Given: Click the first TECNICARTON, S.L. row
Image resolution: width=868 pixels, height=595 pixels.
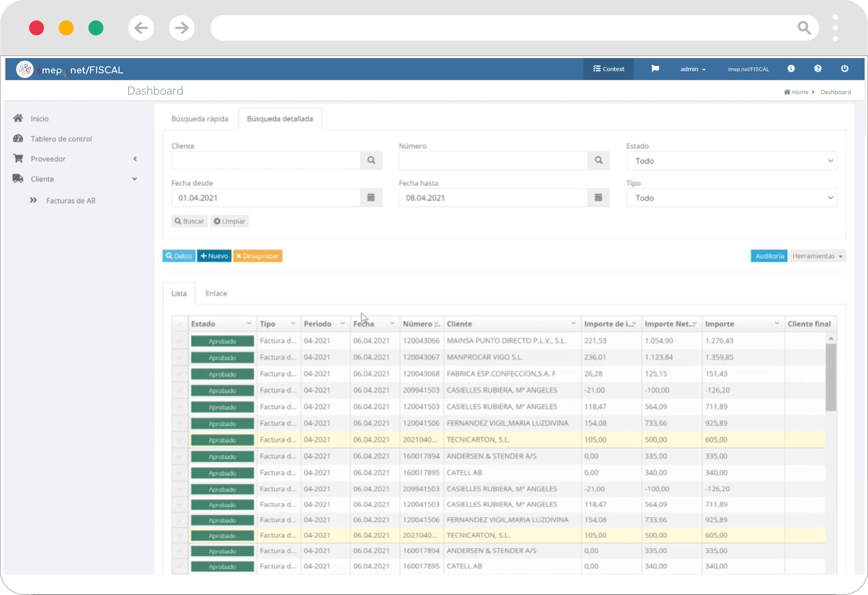Looking at the screenshot, I should pos(499,439).
